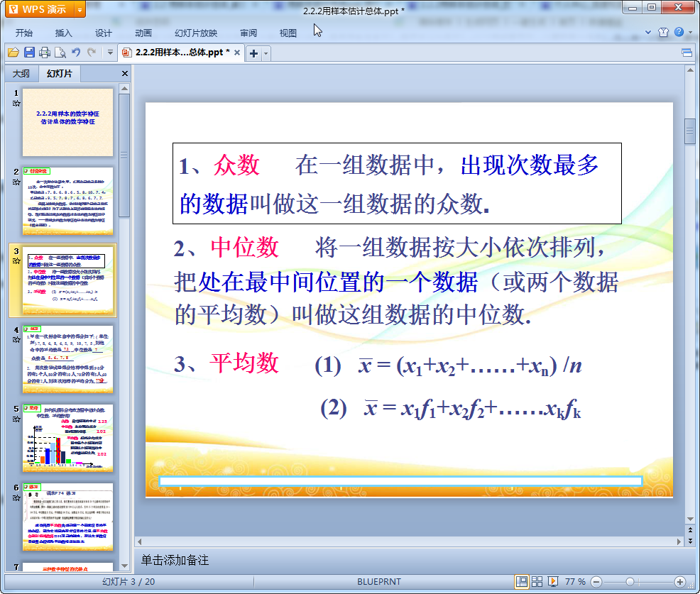Click the 77 % zoom level

pos(575,581)
